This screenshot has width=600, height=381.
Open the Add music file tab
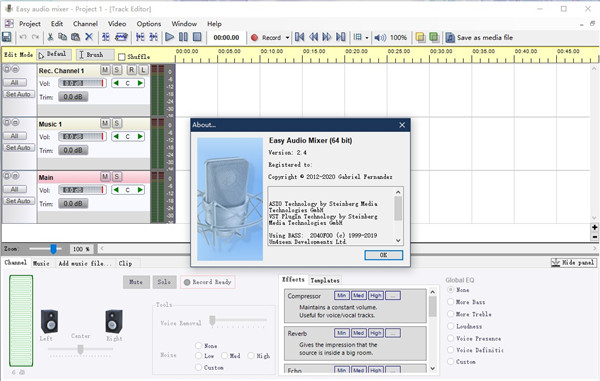tap(85, 263)
